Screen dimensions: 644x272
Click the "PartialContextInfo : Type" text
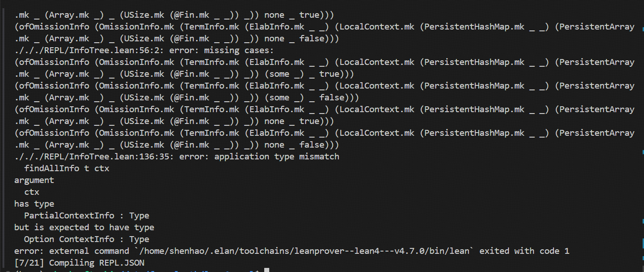(87, 216)
